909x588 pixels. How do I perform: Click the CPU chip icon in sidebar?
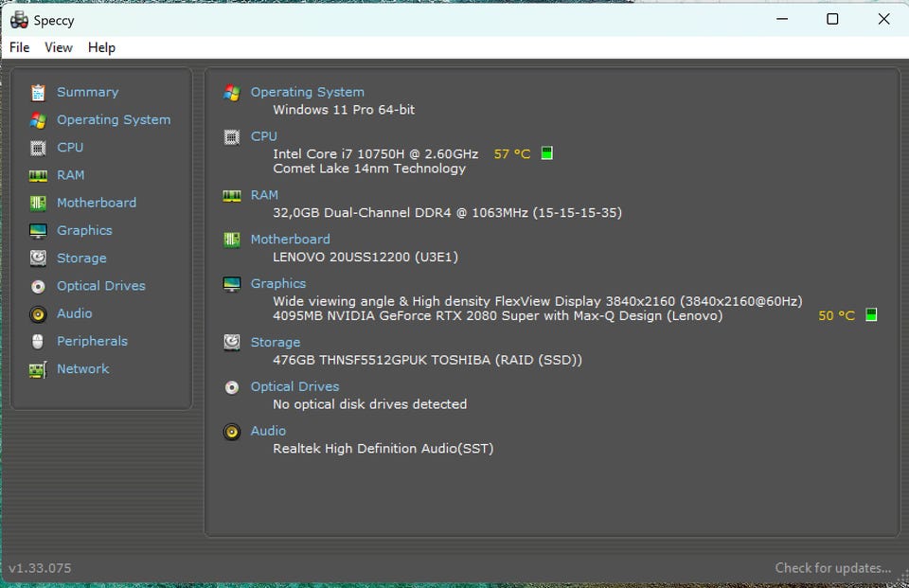[x=38, y=148]
